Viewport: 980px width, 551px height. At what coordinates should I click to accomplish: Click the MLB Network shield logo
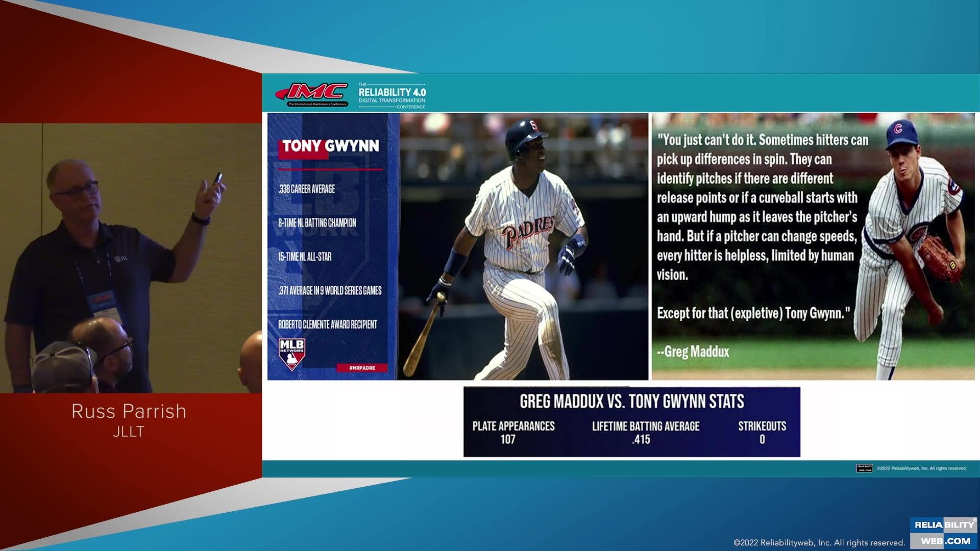pos(291,353)
